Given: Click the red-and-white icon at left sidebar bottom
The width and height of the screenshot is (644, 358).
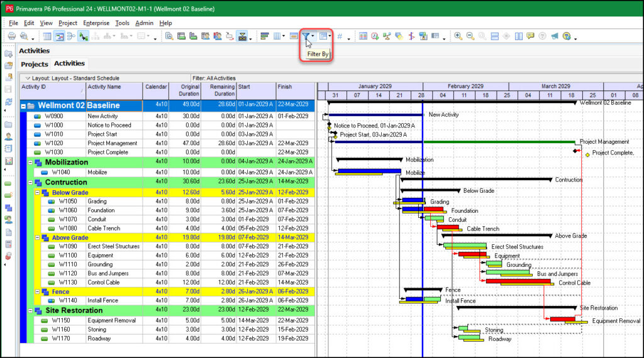Looking at the screenshot, I should point(8,256).
